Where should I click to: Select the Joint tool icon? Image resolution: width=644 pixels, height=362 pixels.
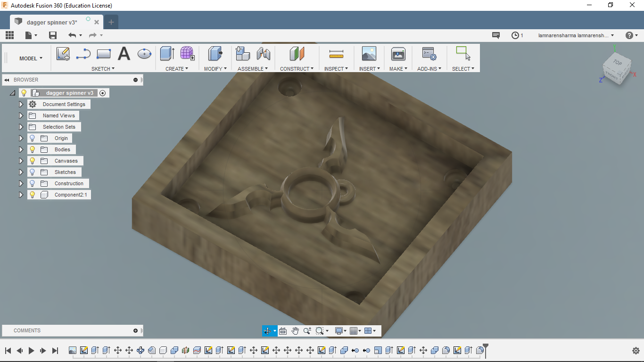pyautogui.click(x=263, y=54)
